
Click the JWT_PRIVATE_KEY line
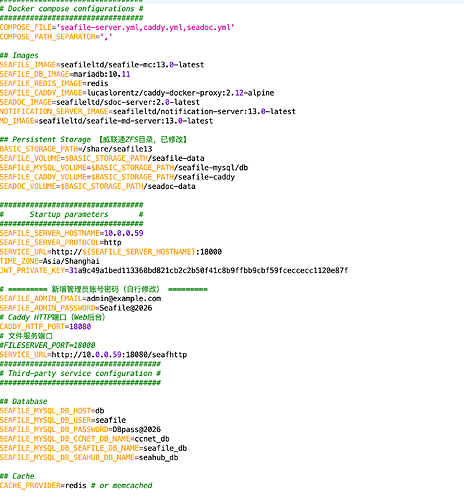coord(174,270)
